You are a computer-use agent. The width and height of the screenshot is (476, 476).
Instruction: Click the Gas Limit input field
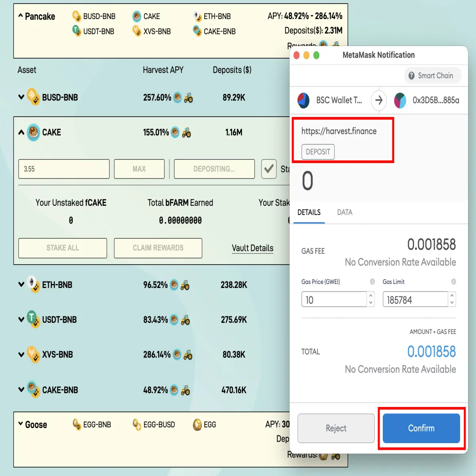(415, 299)
